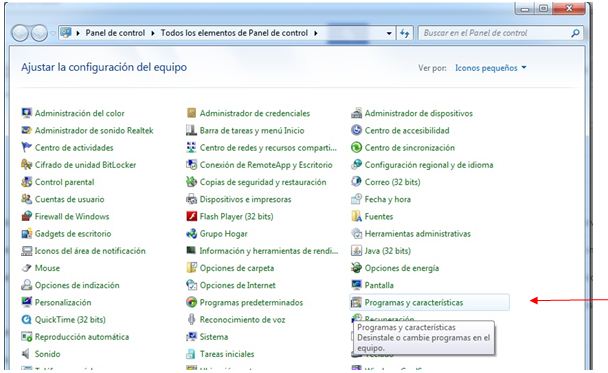Click the Opciones de energía icon
This screenshot has height=373, width=608.
(x=356, y=268)
